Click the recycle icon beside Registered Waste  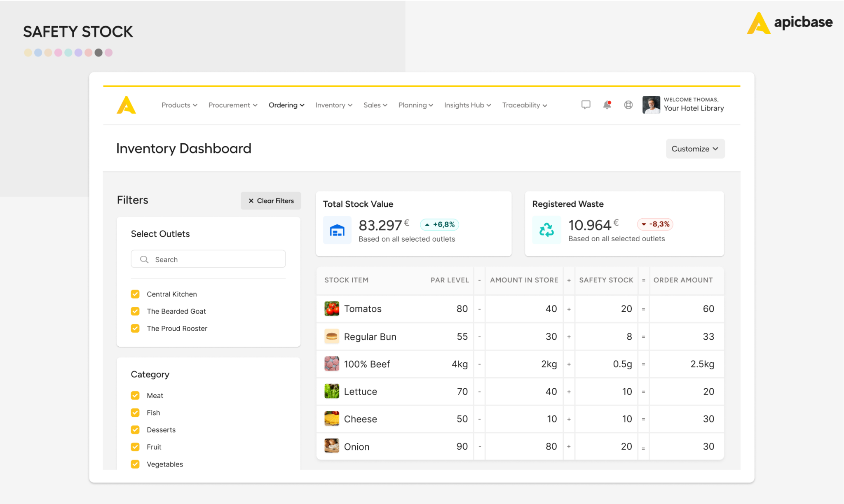pyautogui.click(x=546, y=230)
